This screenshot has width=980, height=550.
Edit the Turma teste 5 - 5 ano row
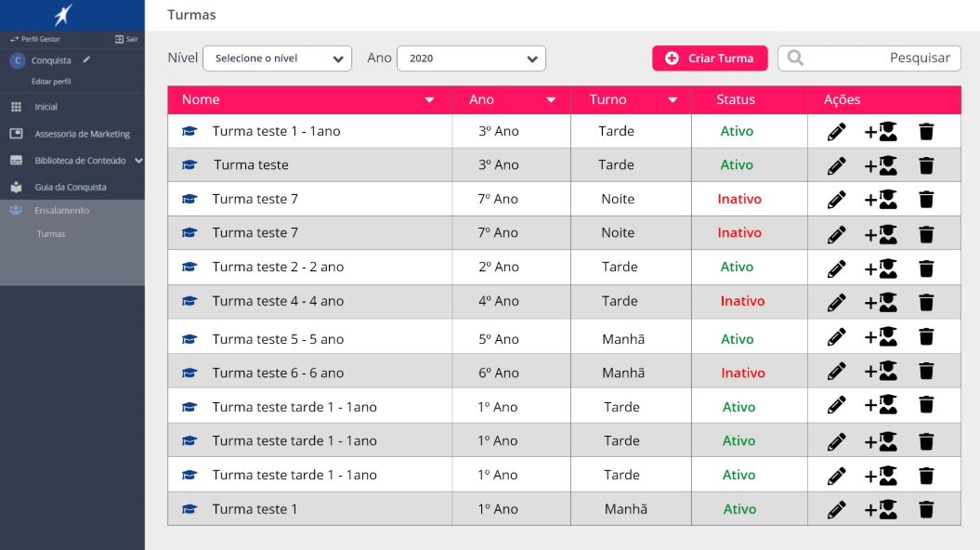[836, 337]
